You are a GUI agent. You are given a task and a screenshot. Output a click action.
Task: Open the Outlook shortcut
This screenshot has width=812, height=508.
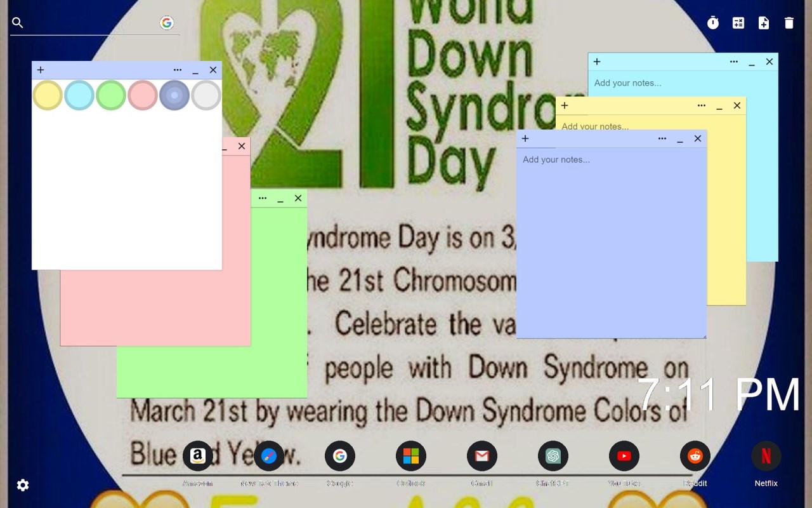click(x=411, y=456)
